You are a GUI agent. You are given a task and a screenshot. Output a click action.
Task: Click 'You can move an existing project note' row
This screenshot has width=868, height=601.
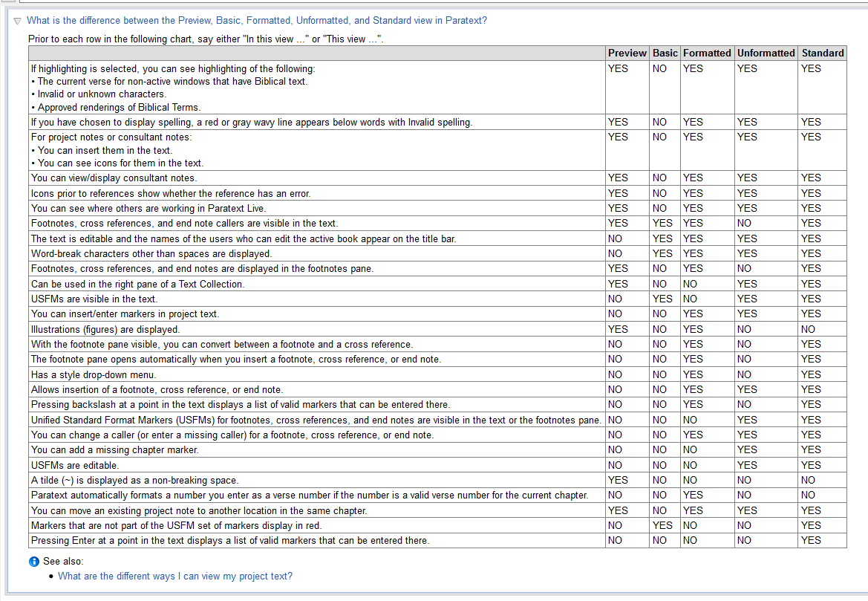tap(437, 510)
